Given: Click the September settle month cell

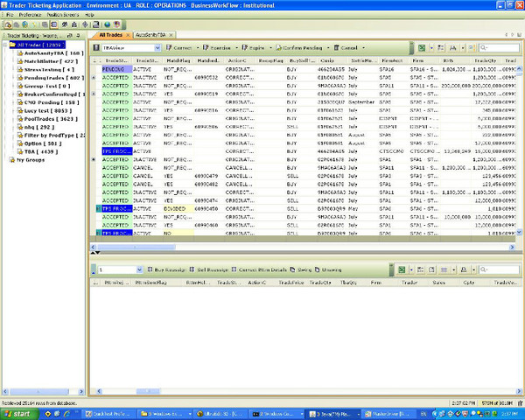Looking at the screenshot, I should [361, 102].
